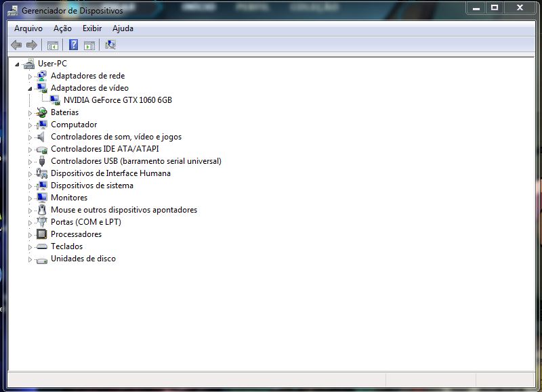Screen dimensions: 542x392
Task: Expand Mouse e outros dispositivos apontadores arrow
Action: tap(30, 211)
